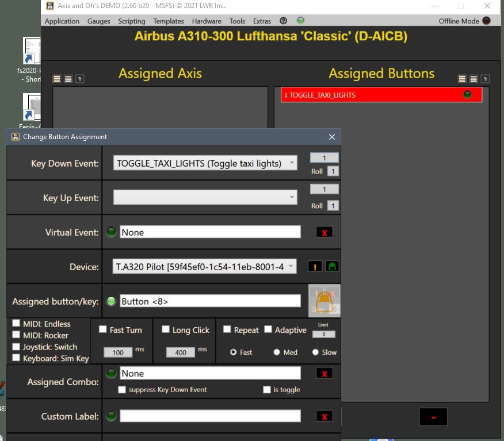Click the yellow exclamation device icon
The height and width of the screenshot is (441, 504).
(x=315, y=267)
